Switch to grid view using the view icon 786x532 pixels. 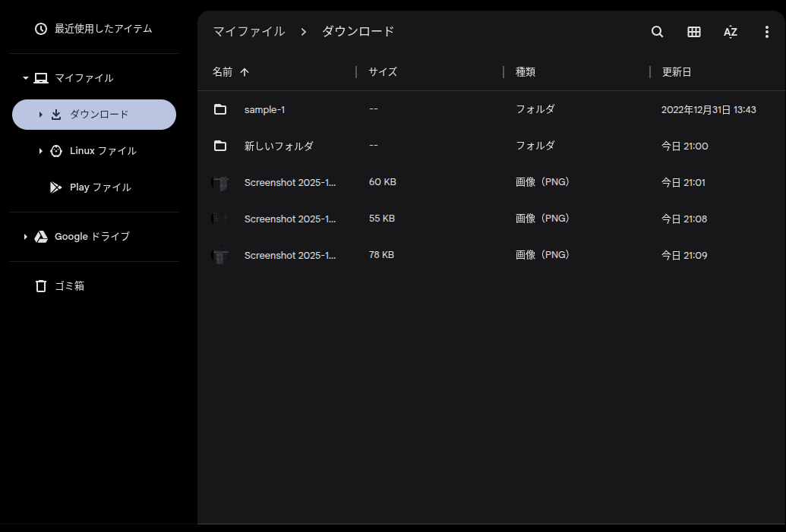pos(693,32)
